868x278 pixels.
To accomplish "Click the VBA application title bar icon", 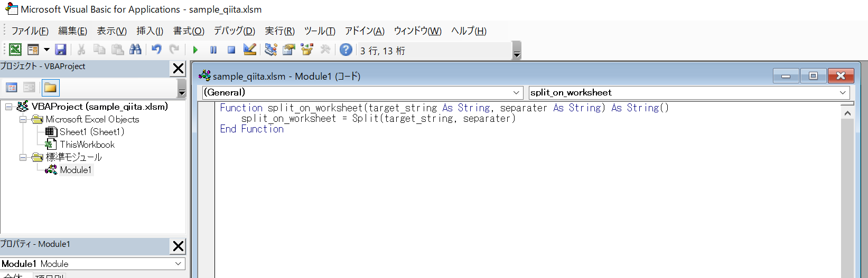I will (11, 9).
